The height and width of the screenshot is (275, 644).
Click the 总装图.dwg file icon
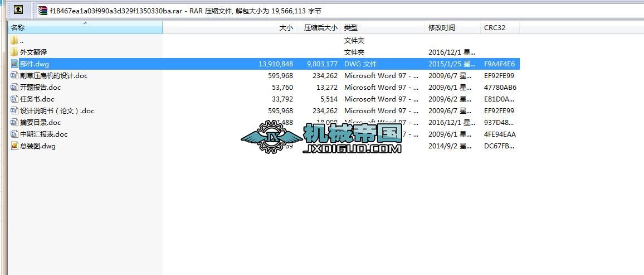14,146
